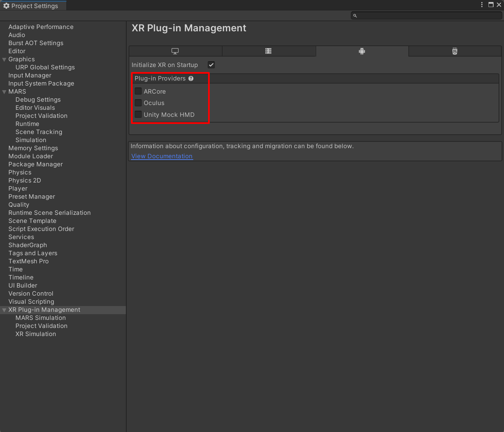504x432 pixels.
Task: Collapse the XR Plug-in Management group
Action: point(4,310)
